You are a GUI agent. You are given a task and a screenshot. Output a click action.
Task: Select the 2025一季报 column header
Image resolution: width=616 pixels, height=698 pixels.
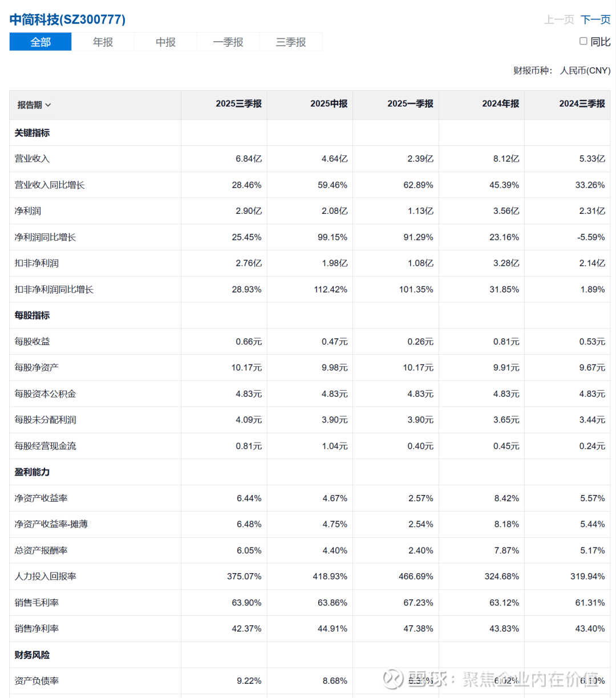tap(410, 104)
